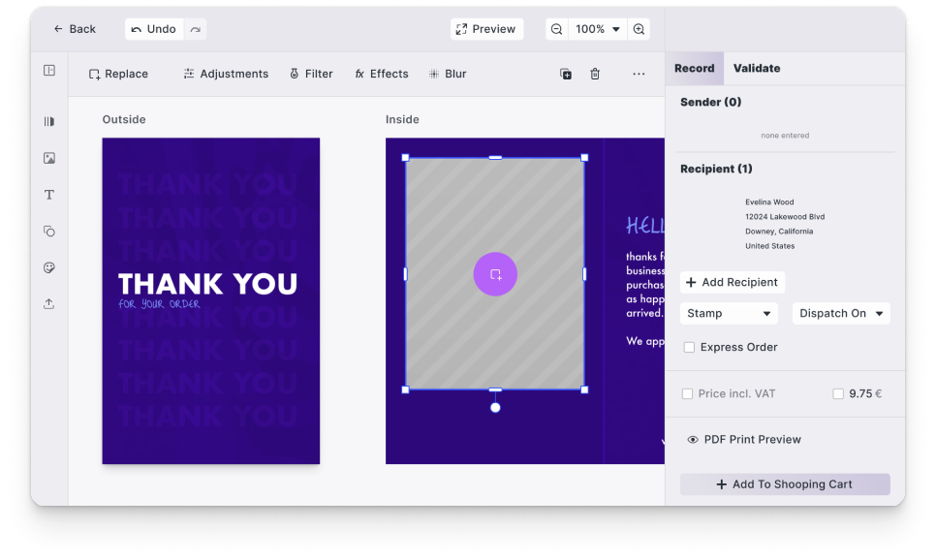
Task: Switch to the Validate tab
Action: click(757, 68)
